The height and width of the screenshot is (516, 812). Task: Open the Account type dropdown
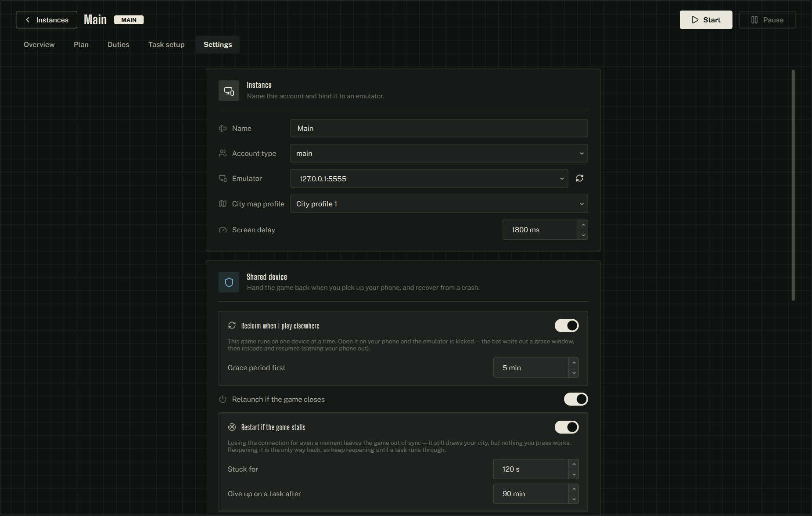[439, 153]
